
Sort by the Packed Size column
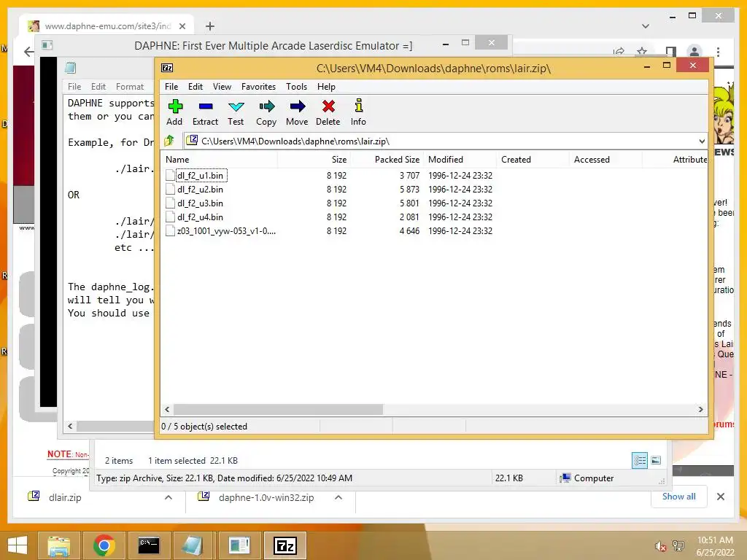coord(387,160)
